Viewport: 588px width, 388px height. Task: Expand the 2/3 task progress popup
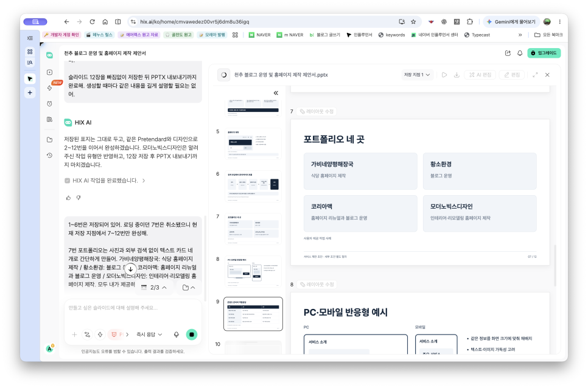tap(154, 287)
